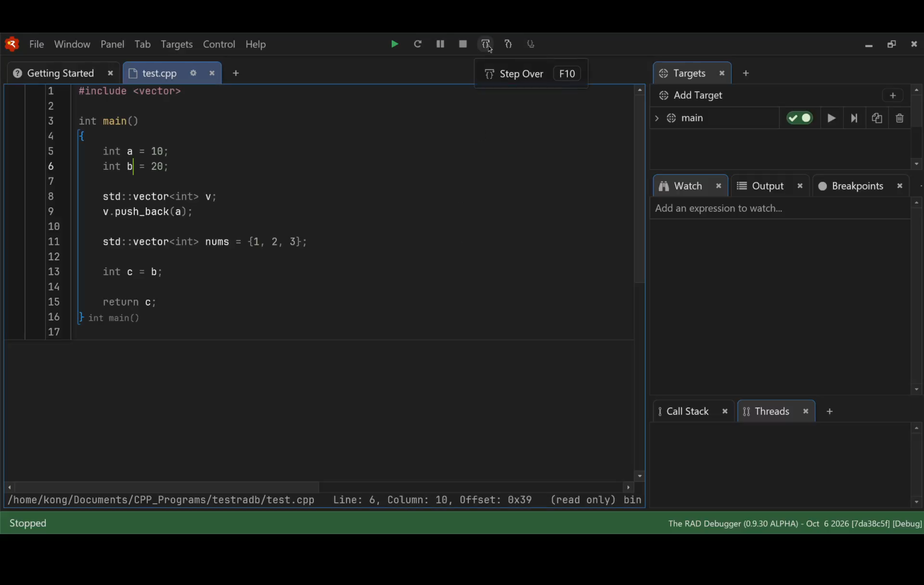Click the gear icon on test.cpp tab
The height and width of the screenshot is (585, 924).
pyautogui.click(x=193, y=73)
